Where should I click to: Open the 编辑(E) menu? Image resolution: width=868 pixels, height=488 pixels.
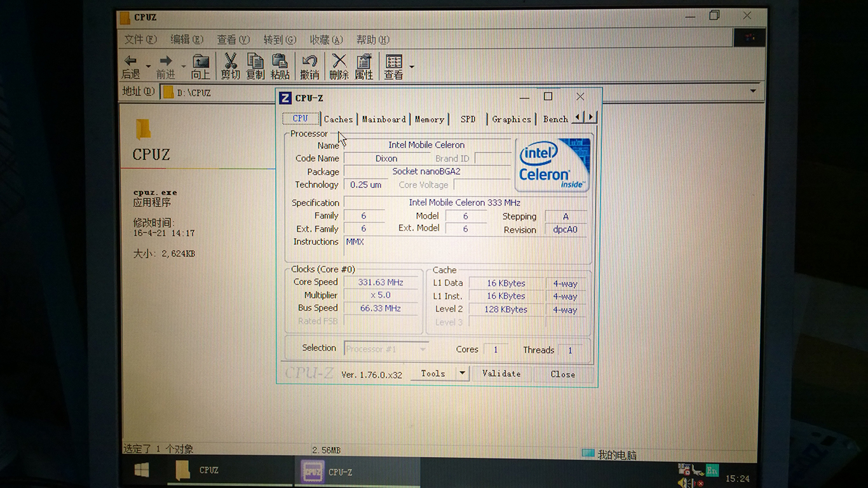pos(187,39)
